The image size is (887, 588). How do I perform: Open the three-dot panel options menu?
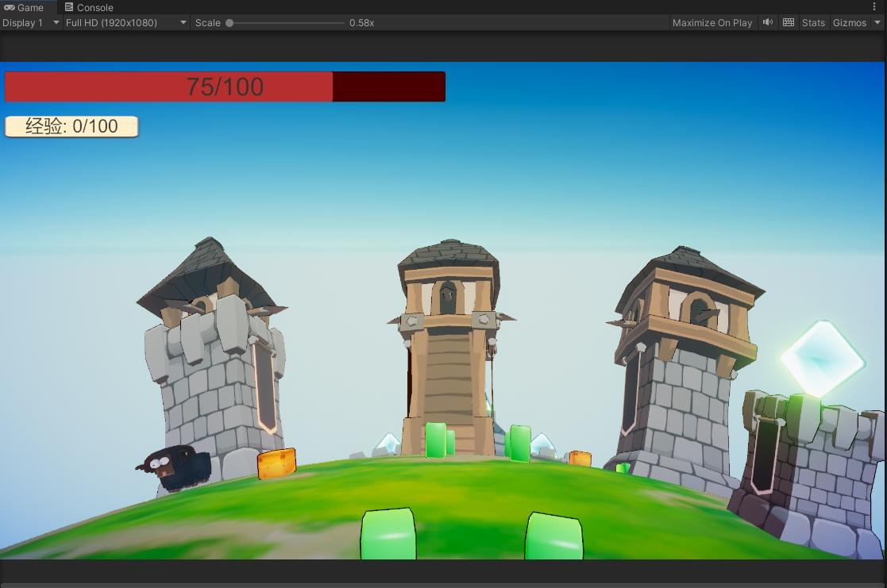(874, 7)
